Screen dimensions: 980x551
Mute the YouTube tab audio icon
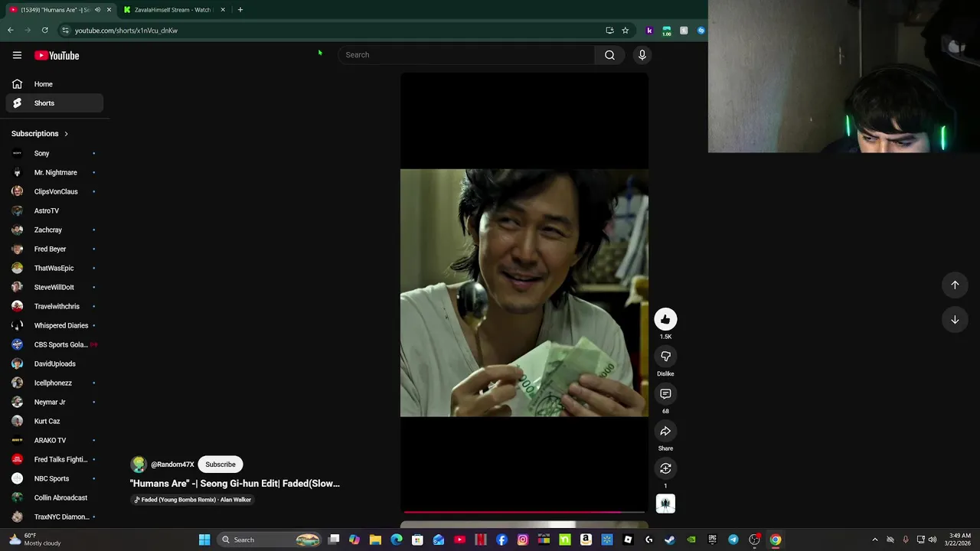point(97,10)
